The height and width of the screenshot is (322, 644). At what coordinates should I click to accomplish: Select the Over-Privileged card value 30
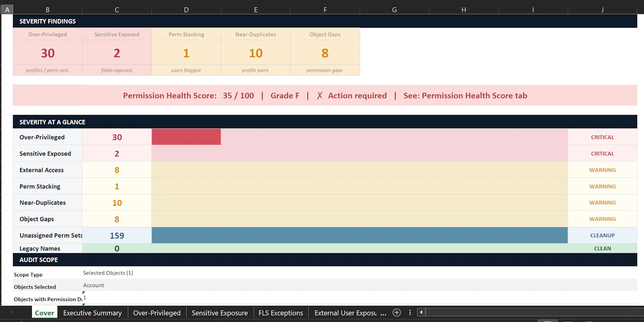(x=47, y=53)
